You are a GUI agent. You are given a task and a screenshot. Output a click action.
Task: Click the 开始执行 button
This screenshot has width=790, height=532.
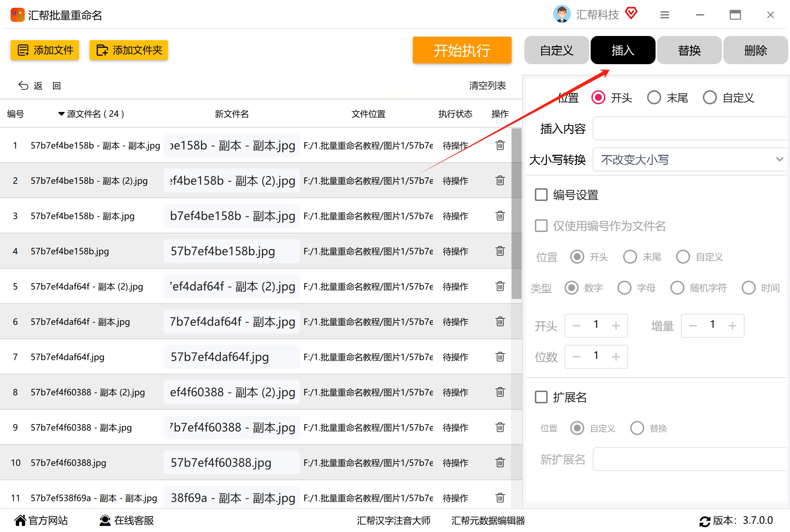[x=462, y=50]
